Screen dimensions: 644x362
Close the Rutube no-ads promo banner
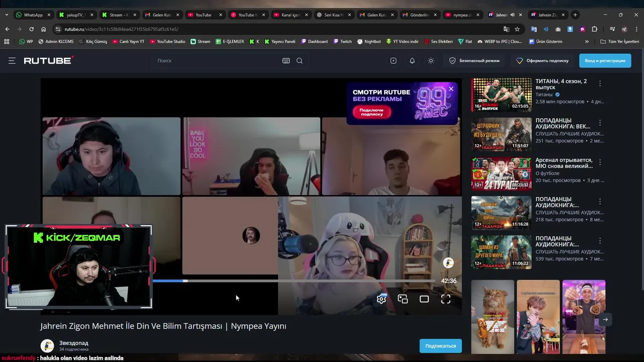tap(451, 89)
